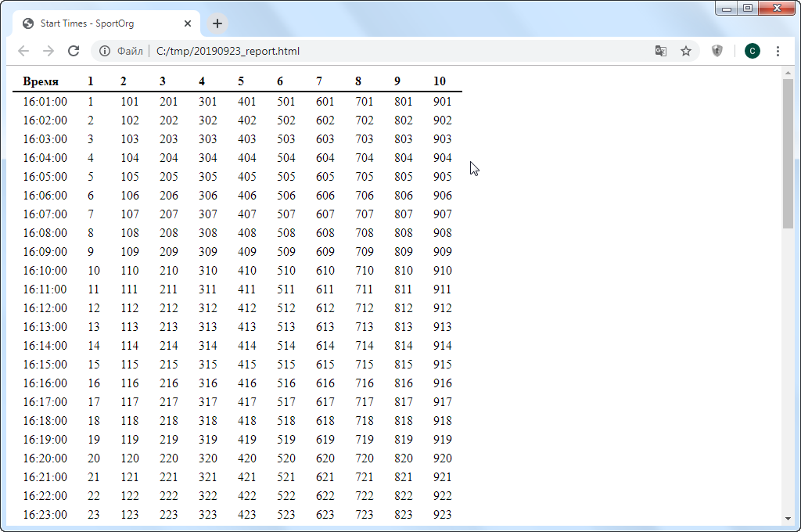Click the cell with number 211
This screenshot has width=801, height=532.
coord(169,289)
